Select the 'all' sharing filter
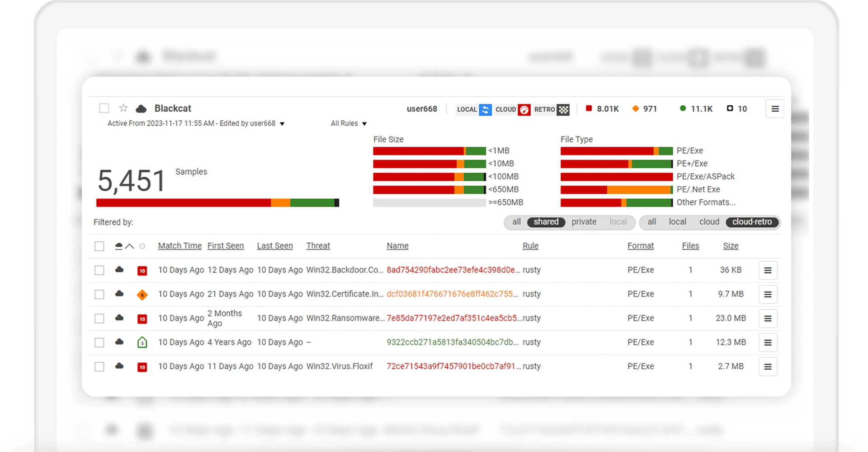 (x=516, y=222)
